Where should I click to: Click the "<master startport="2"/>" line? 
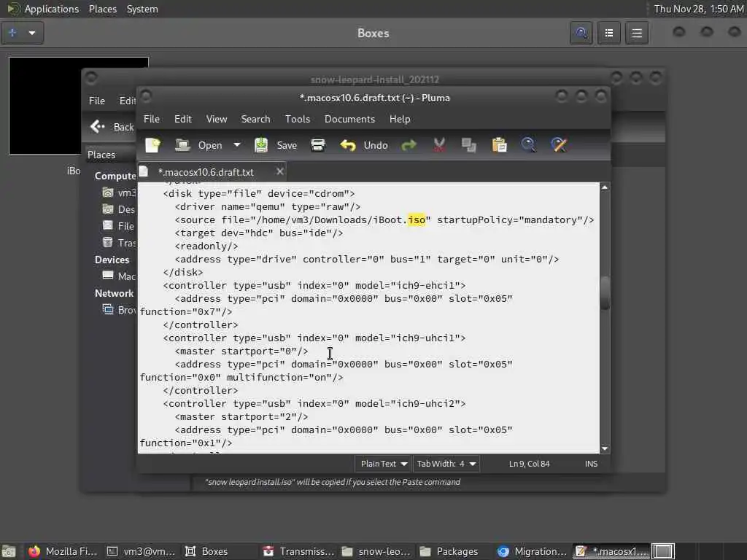241,416
